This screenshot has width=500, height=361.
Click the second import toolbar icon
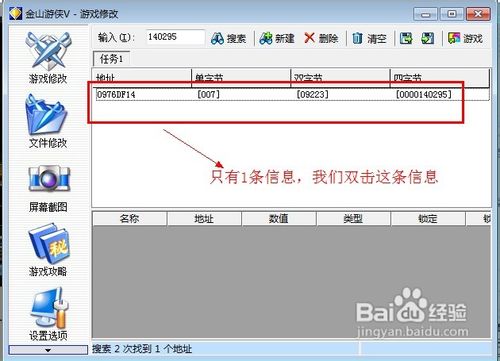428,39
